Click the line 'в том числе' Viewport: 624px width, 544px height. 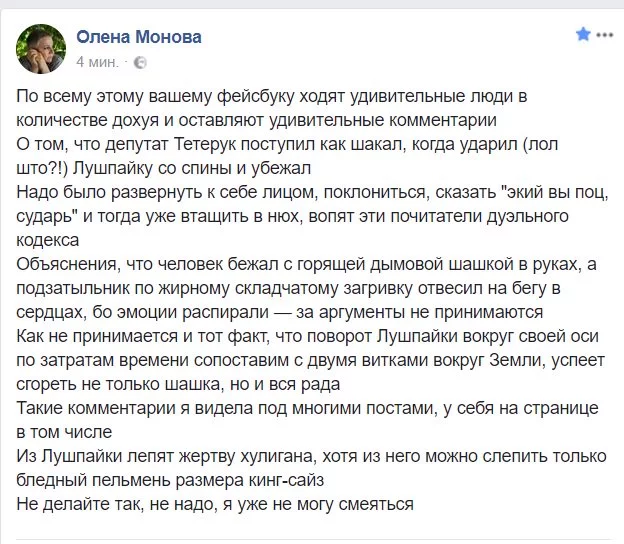(x=64, y=432)
